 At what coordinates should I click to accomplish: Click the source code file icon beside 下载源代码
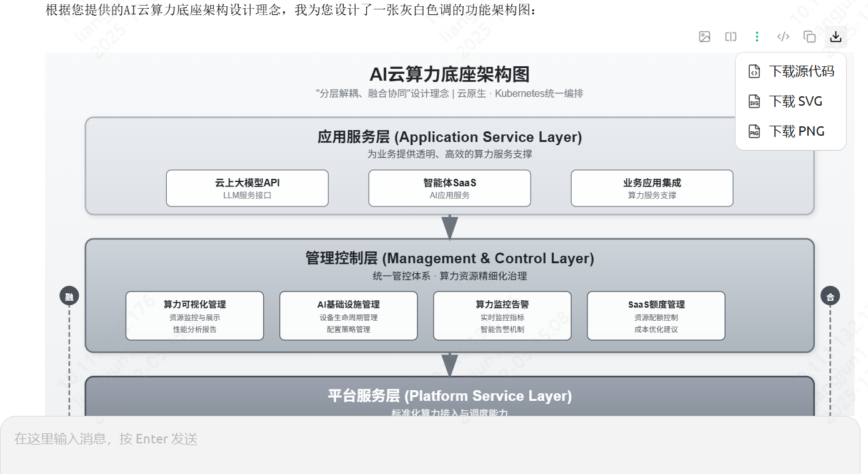[x=754, y=71]
